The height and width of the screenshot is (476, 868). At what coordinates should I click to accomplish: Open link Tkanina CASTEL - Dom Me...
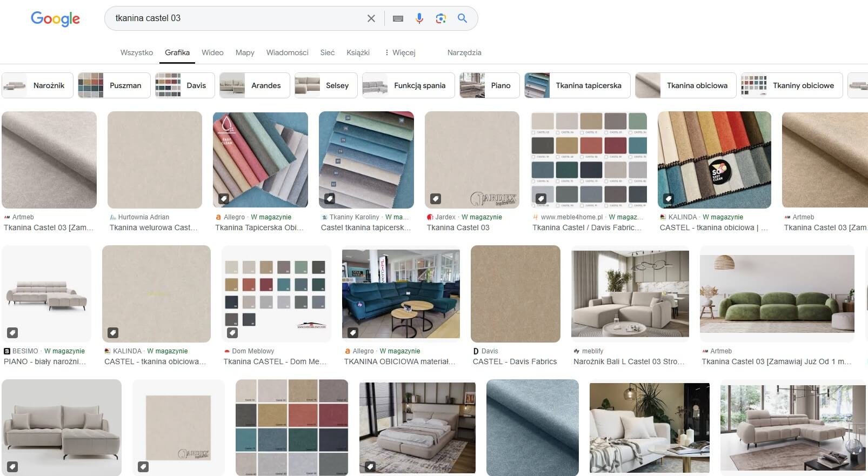(x=275, y=361)
